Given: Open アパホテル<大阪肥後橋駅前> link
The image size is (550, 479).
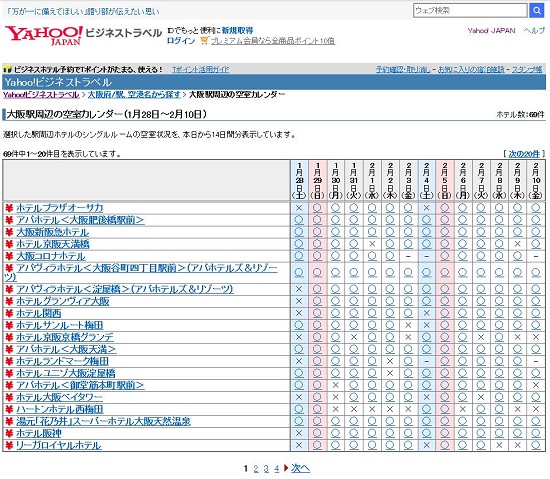Looking at the screenshot, I should tap(80, 220).
